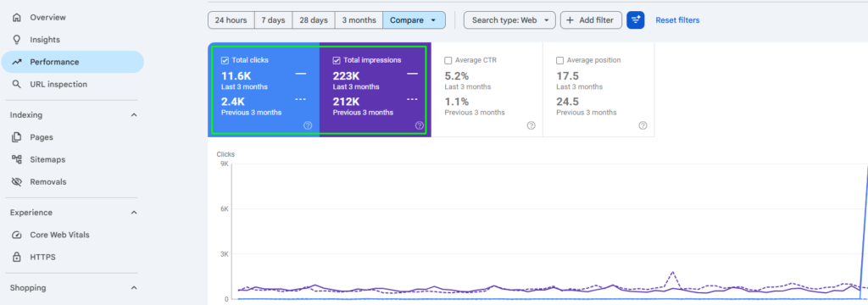Open the Pages report
Image resolution: width=868 pixels, height=305 pixels.
[x=73, y=137]
